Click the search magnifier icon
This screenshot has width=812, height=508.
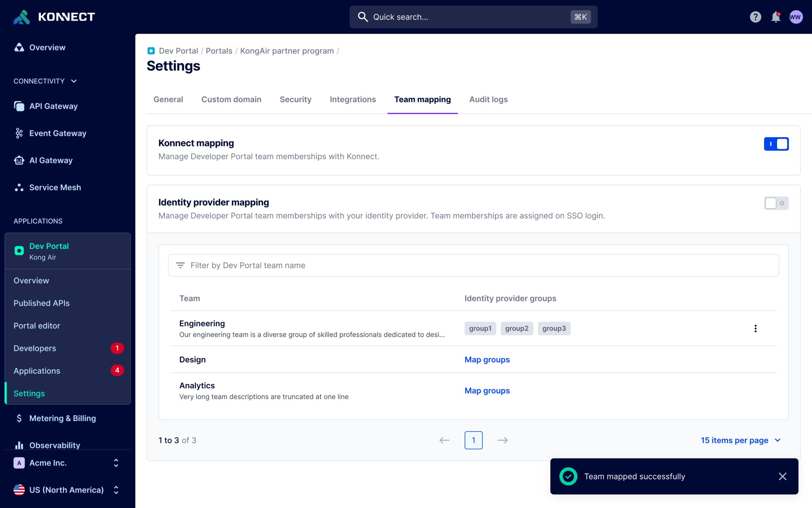pyautogui.click(x=363, y=17)
